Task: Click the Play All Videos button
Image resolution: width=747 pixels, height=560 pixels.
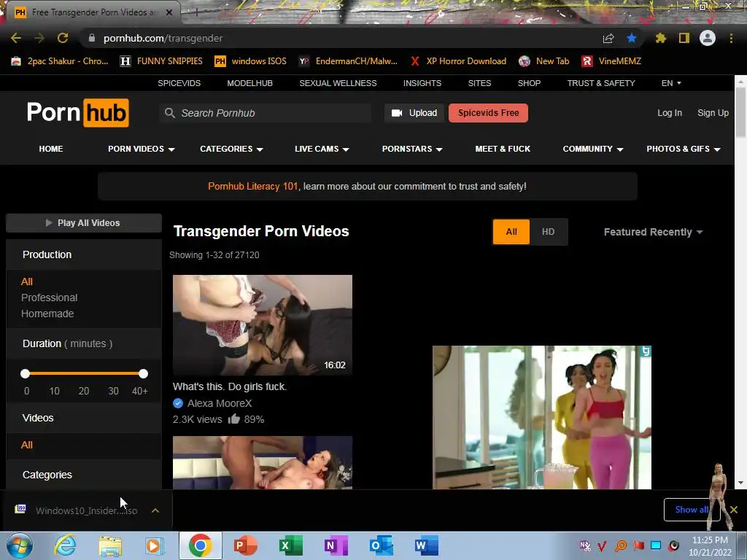Action: coord(84,223)
